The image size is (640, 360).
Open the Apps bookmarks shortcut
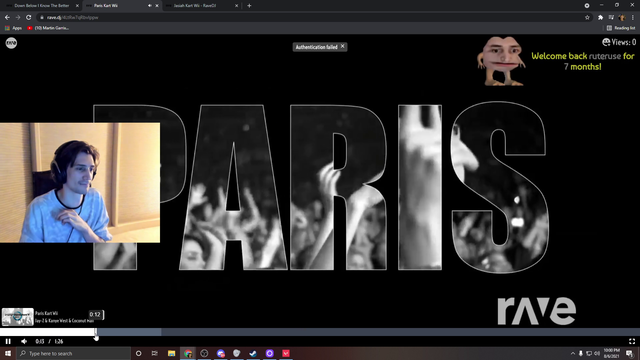point(13,28)
